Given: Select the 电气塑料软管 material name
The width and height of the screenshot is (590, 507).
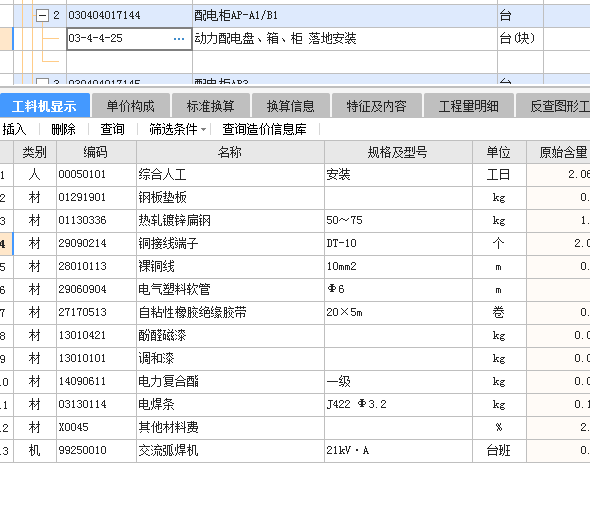Looking at the screenshot, I should [230, 290].
